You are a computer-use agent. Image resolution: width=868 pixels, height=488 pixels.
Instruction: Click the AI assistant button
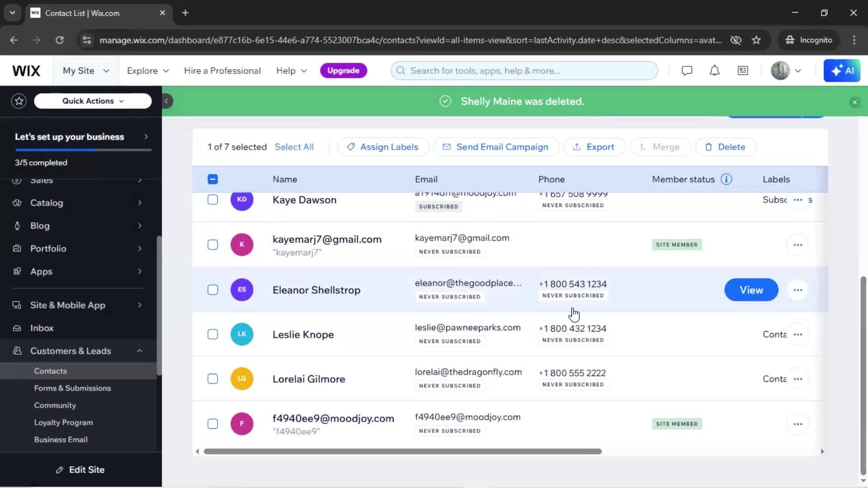point(842,70)
